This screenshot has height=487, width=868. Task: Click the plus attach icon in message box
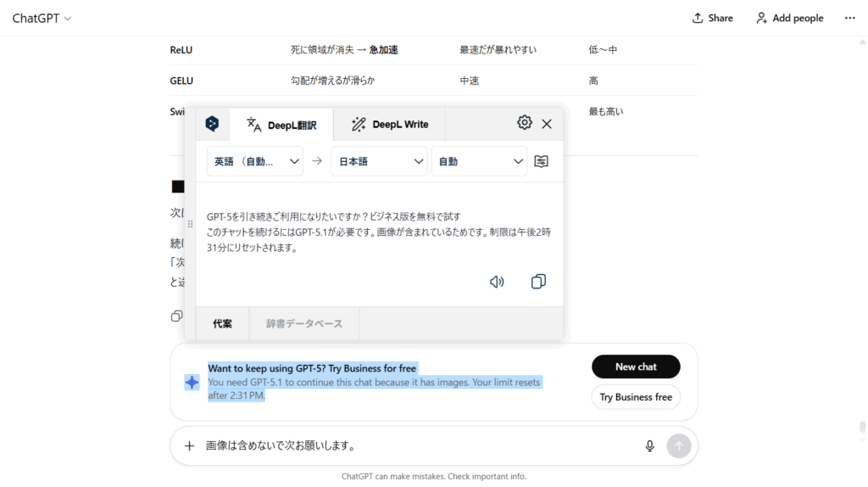coord(189,445)
